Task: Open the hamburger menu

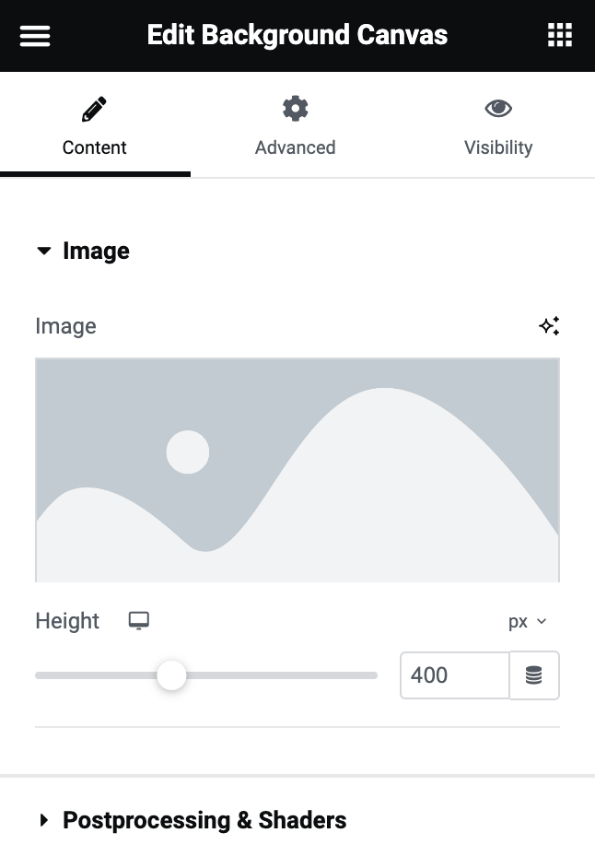Action: click(35, 36)
